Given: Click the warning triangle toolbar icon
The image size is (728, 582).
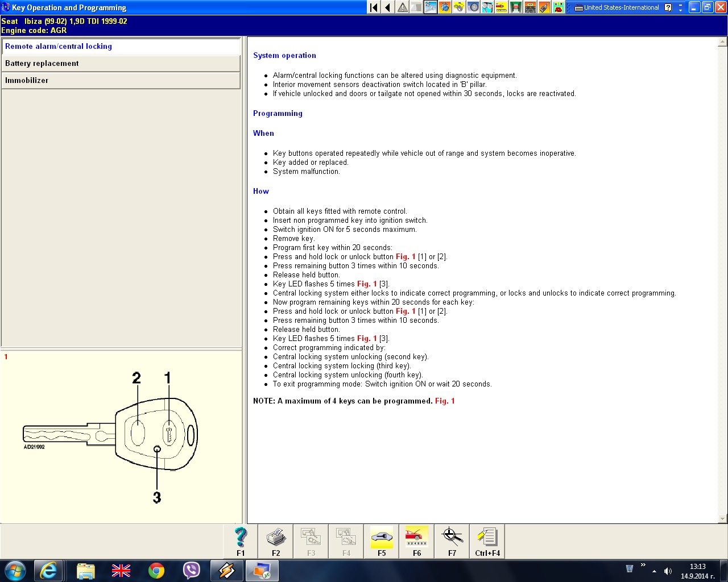Looking at the screenshot, I should (x=402, y=7).
